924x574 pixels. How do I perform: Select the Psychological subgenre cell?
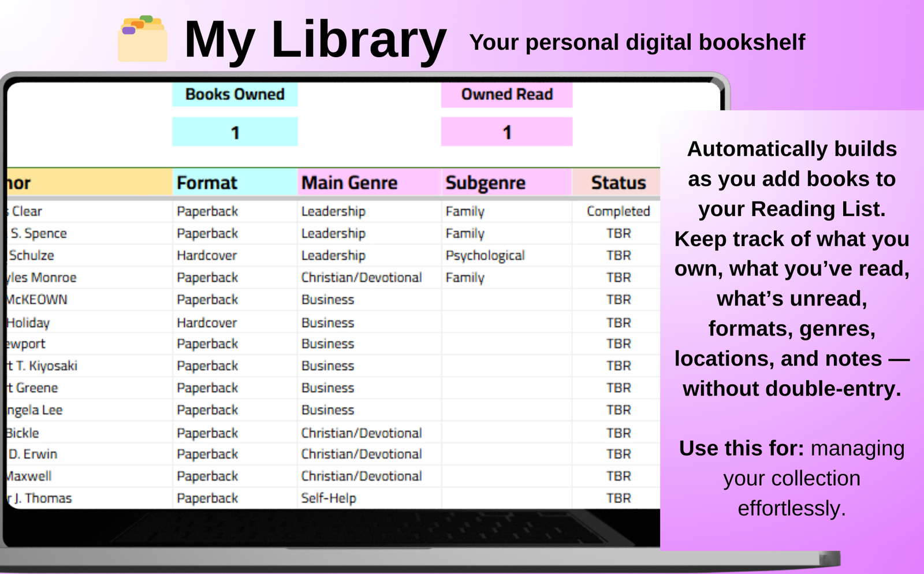[x=485, y=255]
